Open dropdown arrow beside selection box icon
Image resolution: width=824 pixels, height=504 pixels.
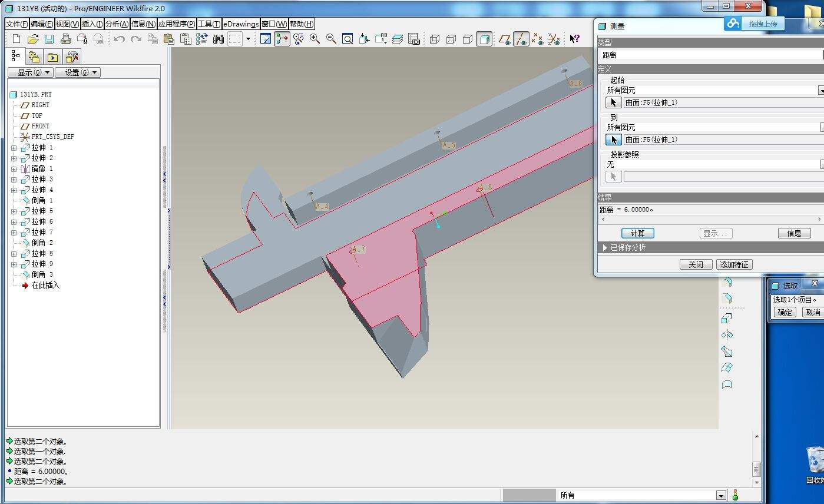(x=248, y=39)
